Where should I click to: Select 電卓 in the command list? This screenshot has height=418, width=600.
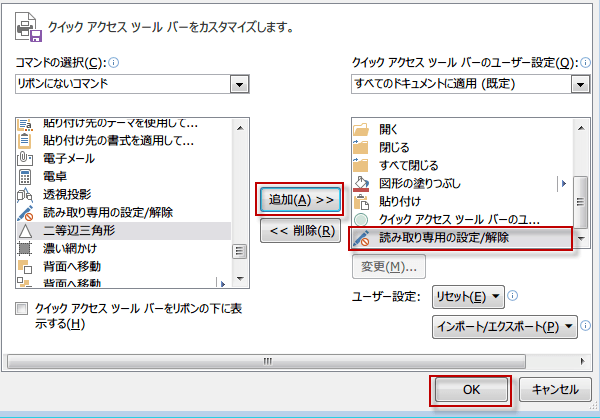click(x=124, y=176)
